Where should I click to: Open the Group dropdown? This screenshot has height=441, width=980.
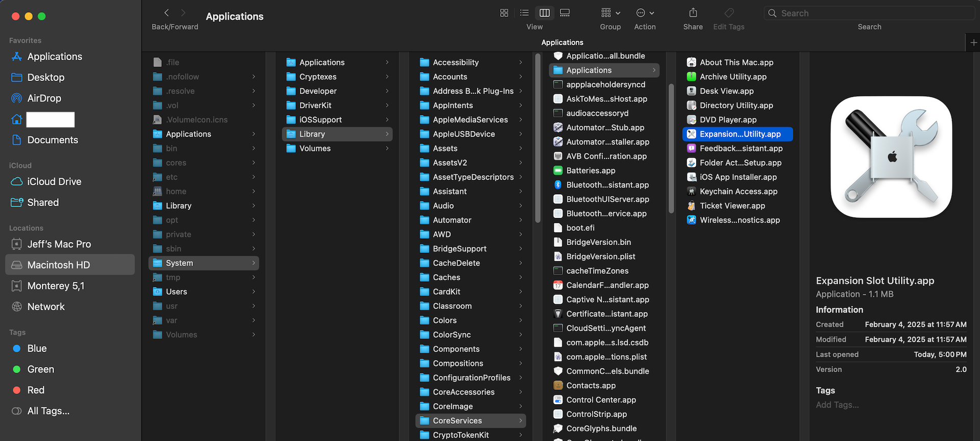coord(610,13)
